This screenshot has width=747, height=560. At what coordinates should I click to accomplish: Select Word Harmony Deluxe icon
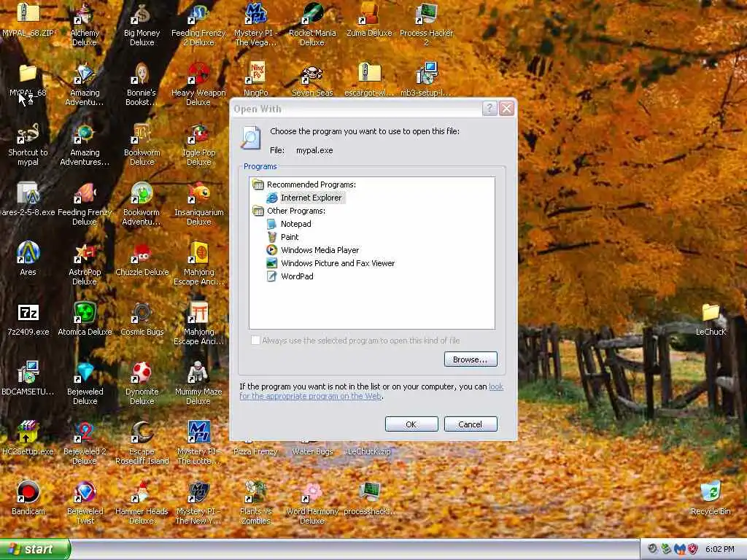click(x=312, y=503)
